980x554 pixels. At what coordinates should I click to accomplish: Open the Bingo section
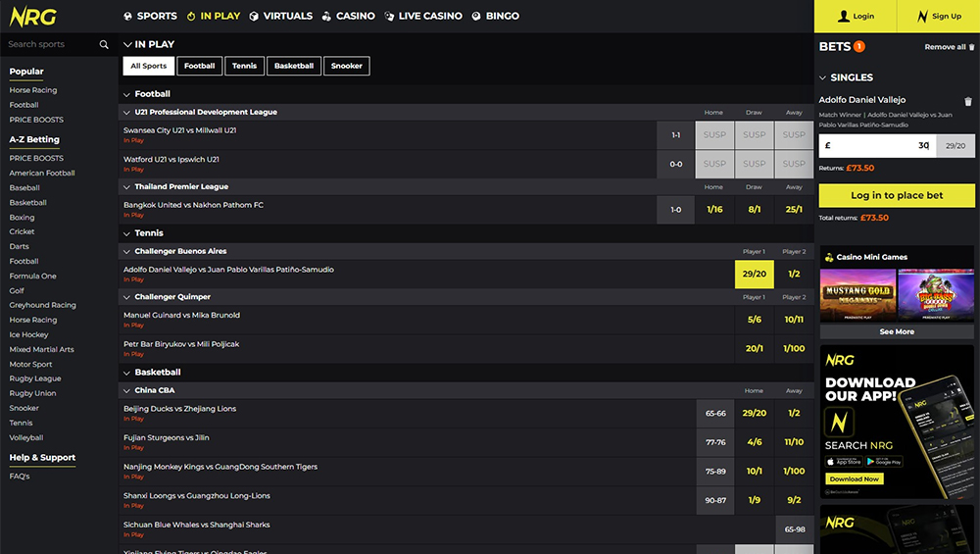click(495, 17)
